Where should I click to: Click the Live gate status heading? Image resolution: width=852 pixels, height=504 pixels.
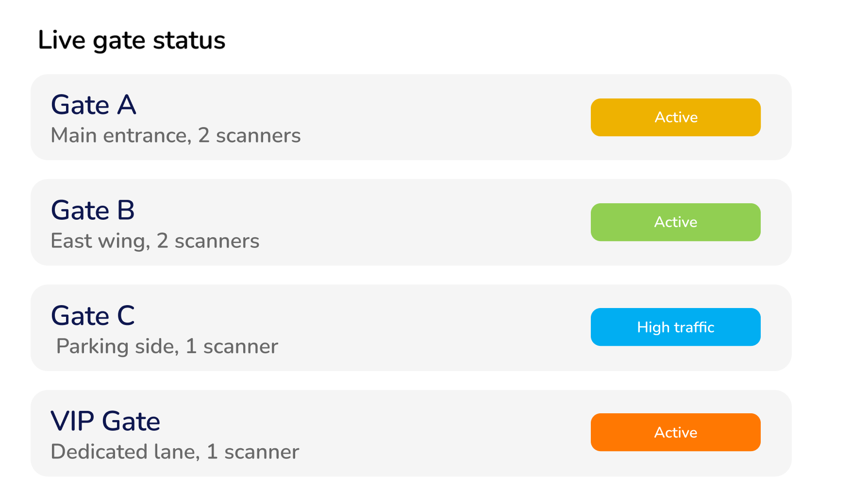pos(132,40)
